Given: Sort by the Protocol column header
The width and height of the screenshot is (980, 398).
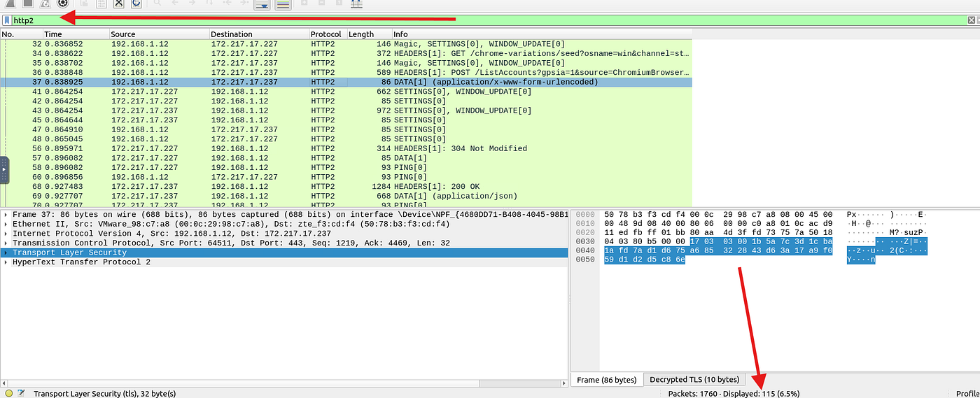Looking at the screenshot, I should (x=327, y=34).
